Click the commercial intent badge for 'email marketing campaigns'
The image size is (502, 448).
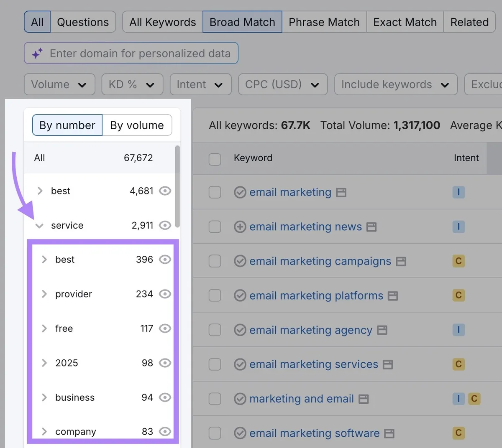458,261
